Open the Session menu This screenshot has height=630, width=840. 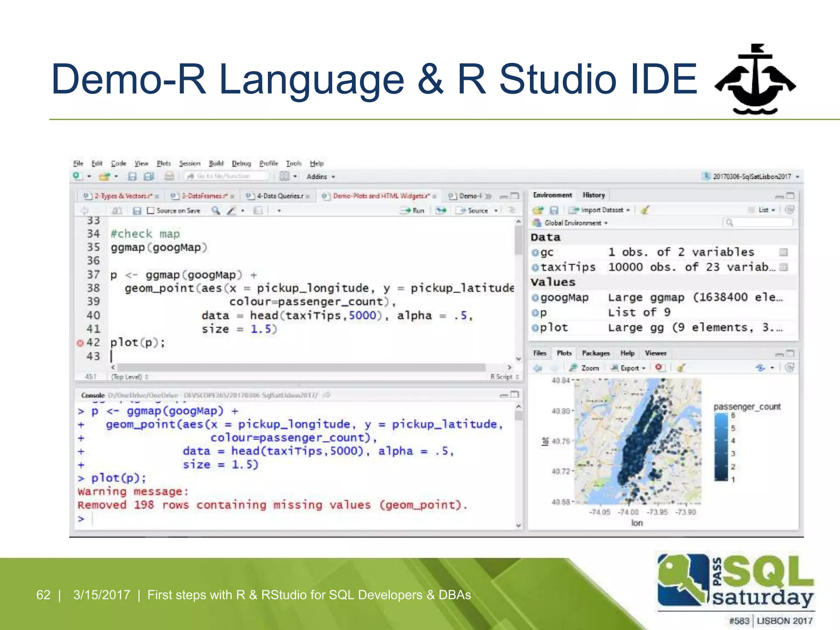click(189, 163)
